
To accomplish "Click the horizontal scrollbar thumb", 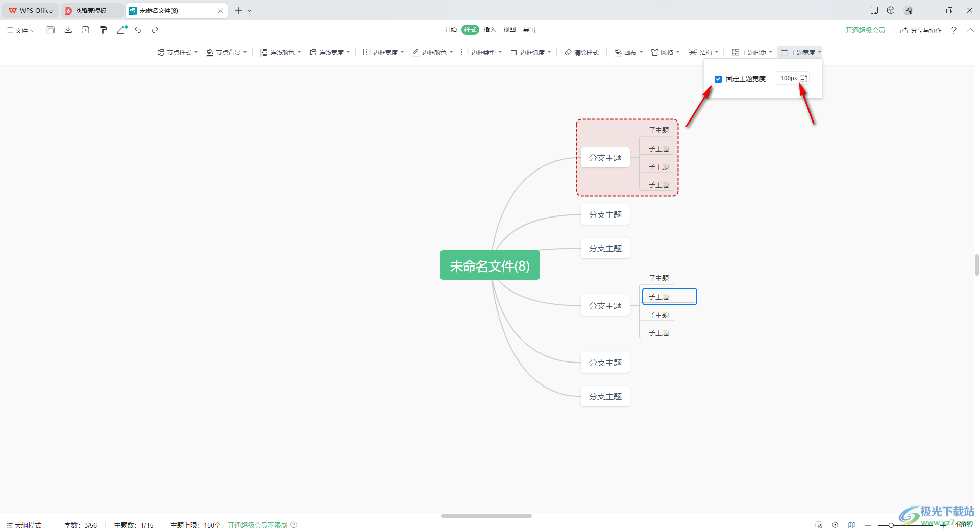I will click(x=486, y=516).
